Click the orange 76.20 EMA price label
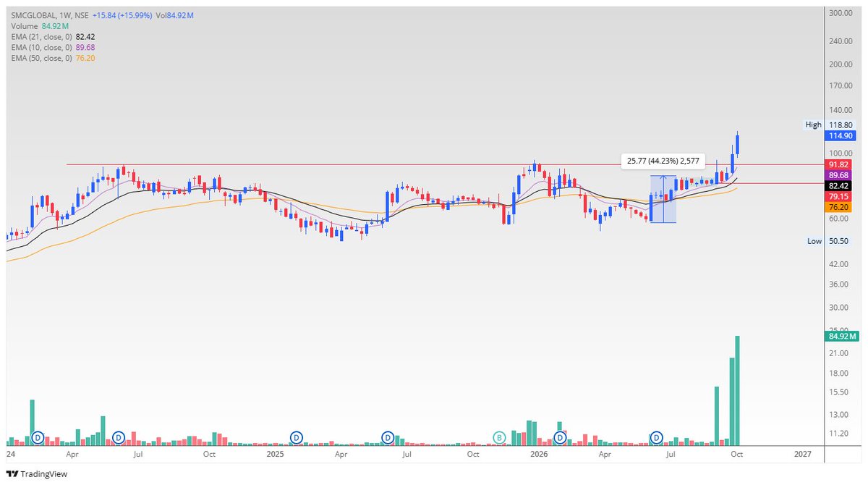Viewport: 868px width, 485px height. click(x=840, y=207)
